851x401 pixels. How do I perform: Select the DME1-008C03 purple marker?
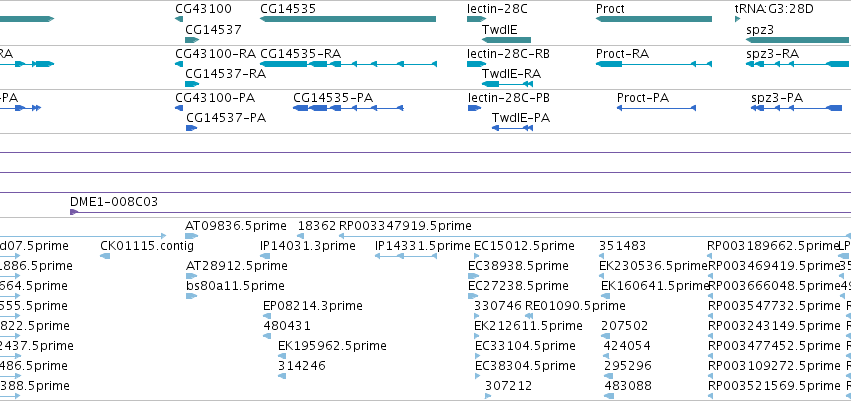click(74, 212)
